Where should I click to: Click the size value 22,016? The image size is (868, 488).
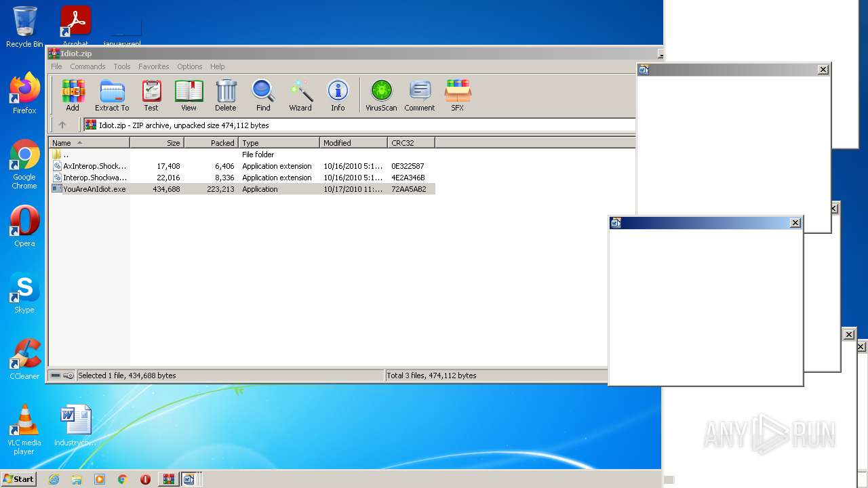pyautogui.click(x=168, y=178)
